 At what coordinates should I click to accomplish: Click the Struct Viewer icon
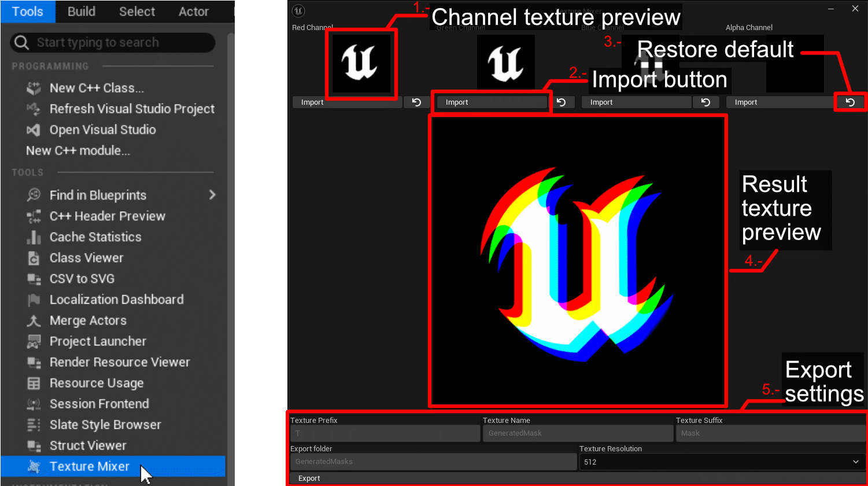(34, 446)
